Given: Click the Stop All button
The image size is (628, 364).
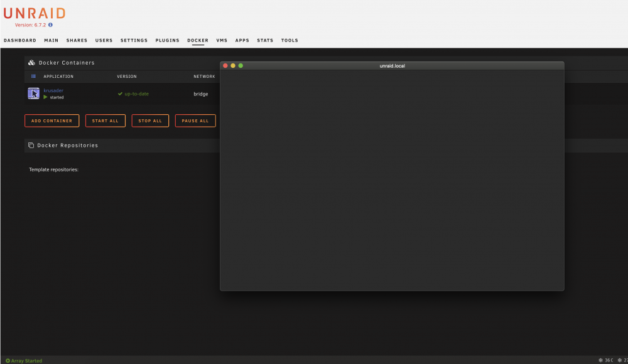Looking at the screenshot, I should coord(150,121).
